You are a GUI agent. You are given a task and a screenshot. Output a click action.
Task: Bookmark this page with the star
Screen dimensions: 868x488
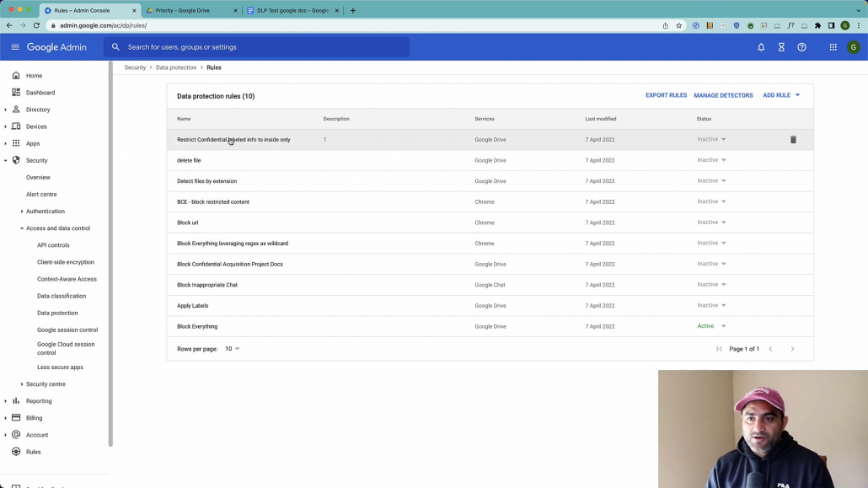[x=678, y=25]
